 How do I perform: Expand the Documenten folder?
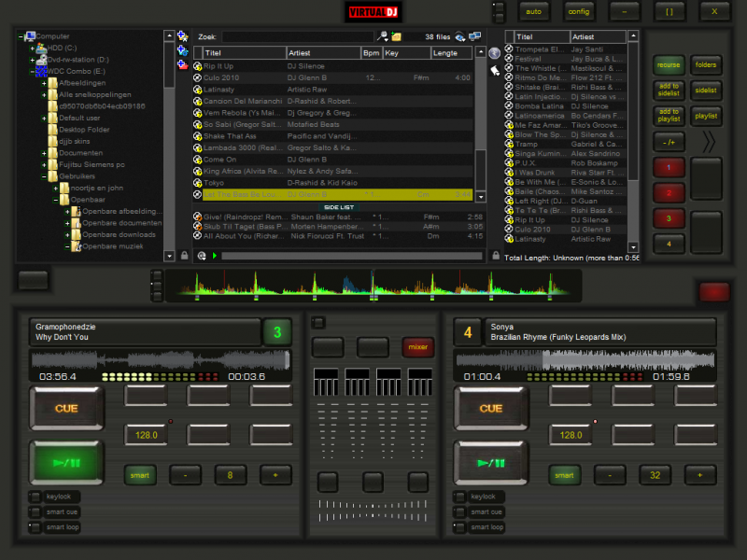(x=44, y=153)
